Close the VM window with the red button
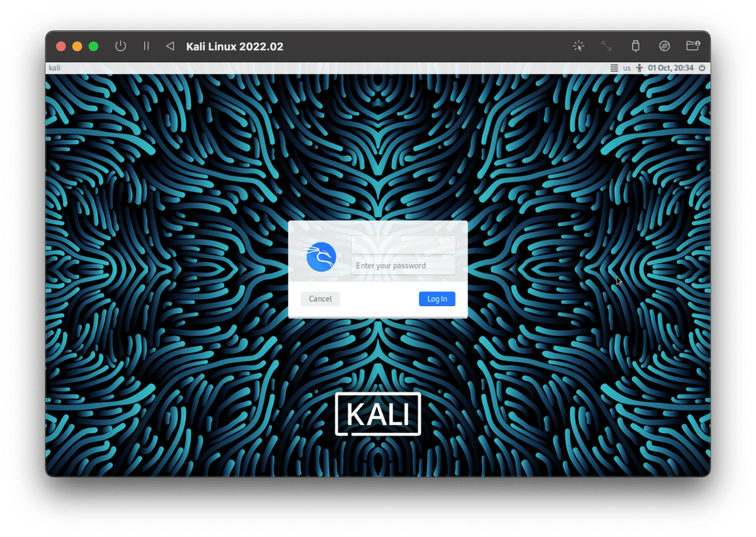This screenshot has width=756, height=537. click(61, 47)
